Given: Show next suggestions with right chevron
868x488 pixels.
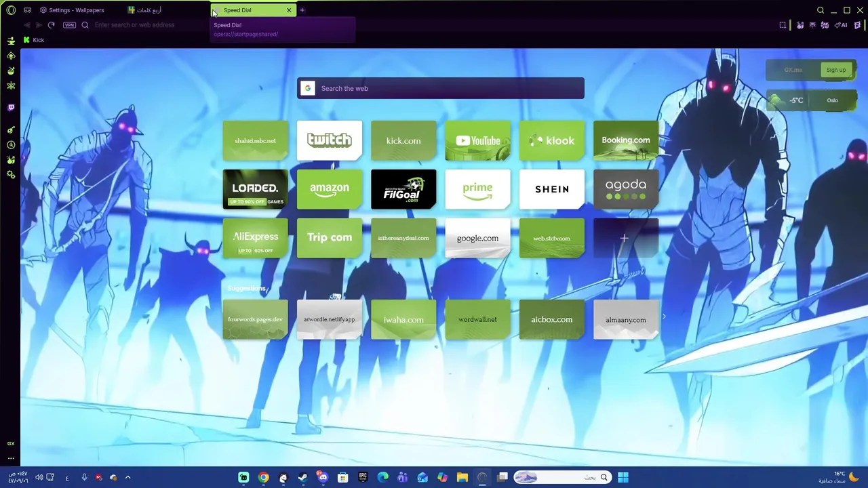Looking at the screenshot, I should coord(665,317).
